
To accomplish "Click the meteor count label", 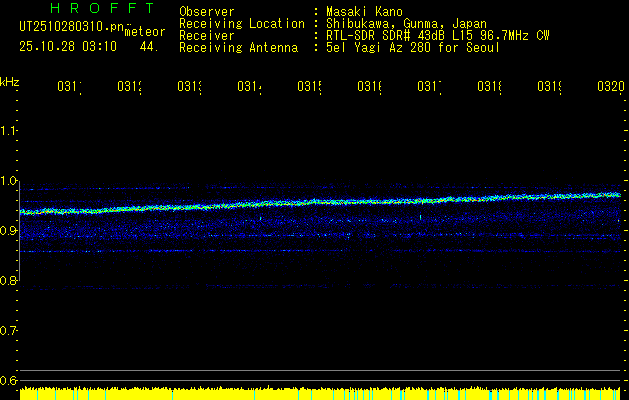I will 145,32.
